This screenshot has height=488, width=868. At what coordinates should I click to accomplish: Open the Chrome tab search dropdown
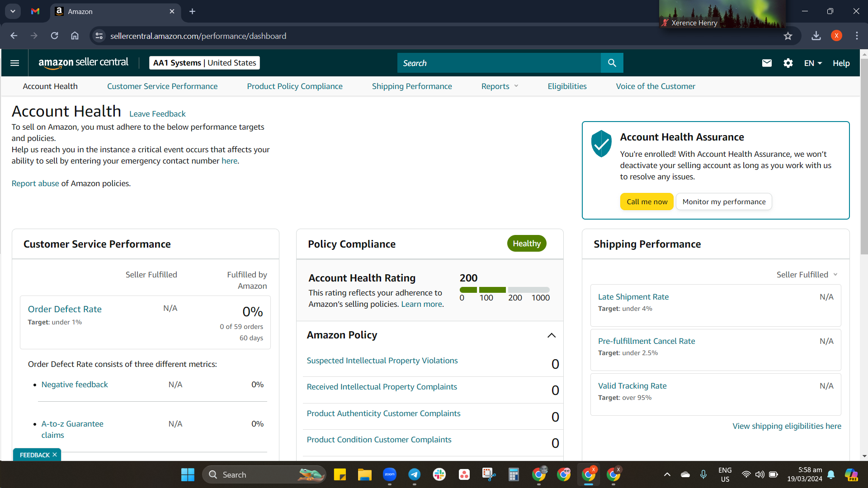[13, 11]
